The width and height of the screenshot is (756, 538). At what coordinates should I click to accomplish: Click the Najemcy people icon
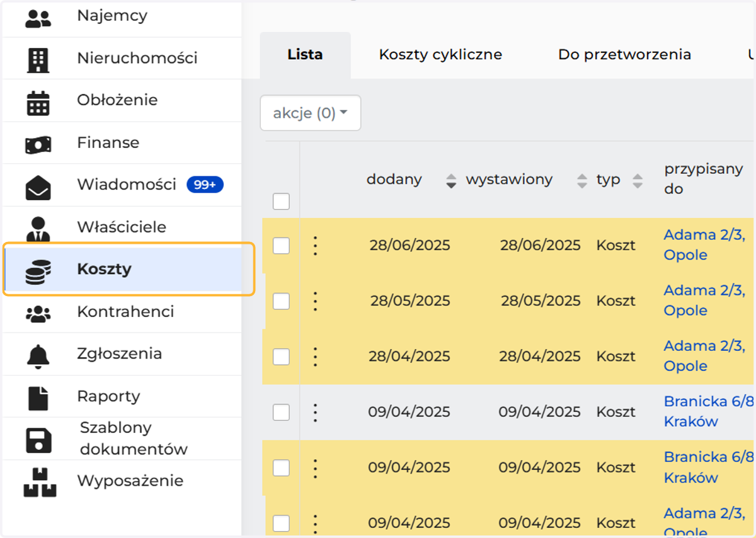tap(38, 19)
